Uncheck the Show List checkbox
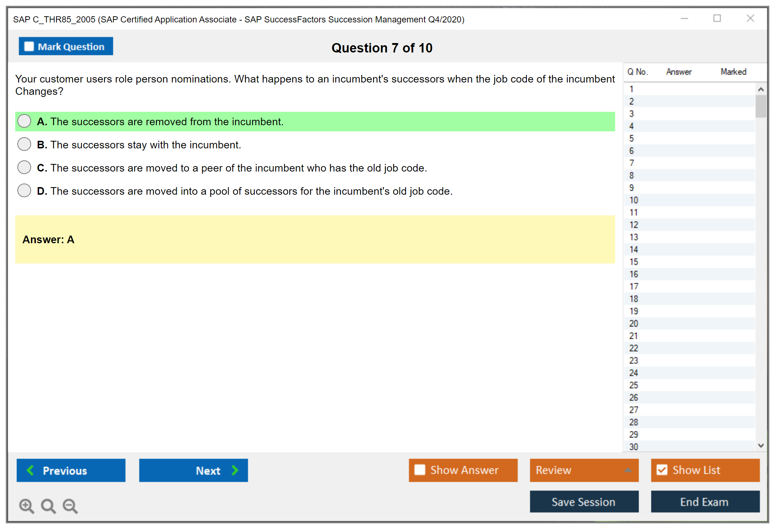 [662, 470]
